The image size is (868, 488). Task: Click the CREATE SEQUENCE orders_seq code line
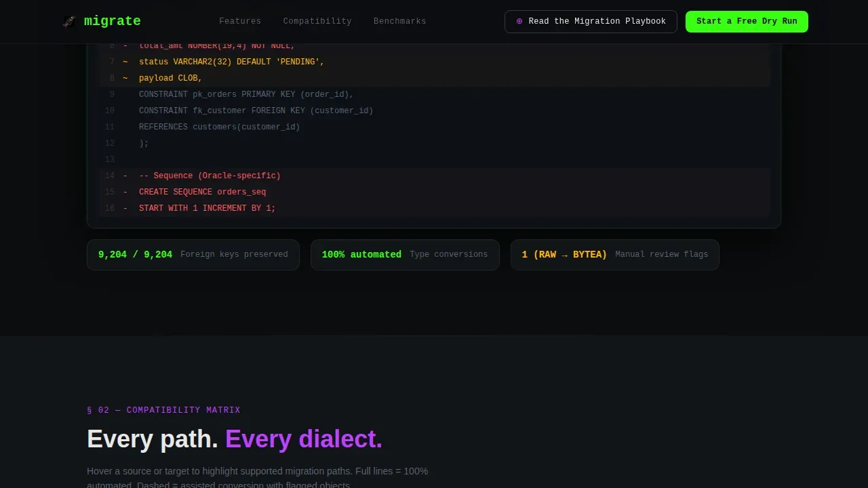point(435,192)
